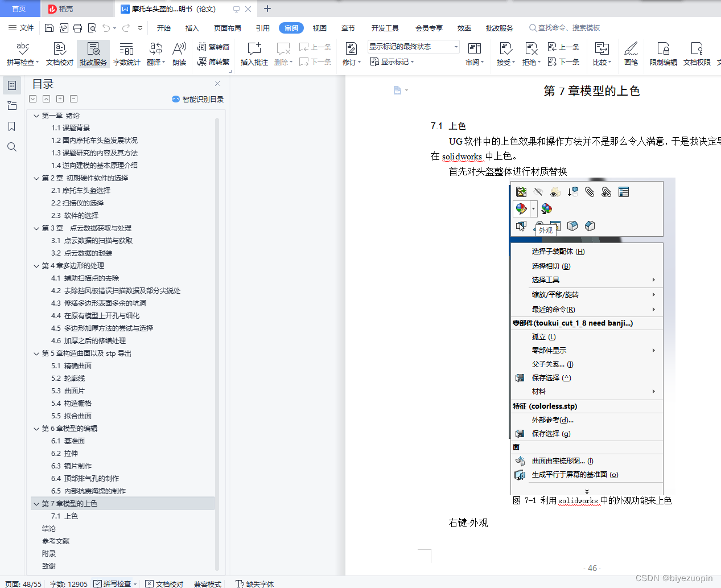Switch to the 视图 ribbon tab

[x=319, y=27]
